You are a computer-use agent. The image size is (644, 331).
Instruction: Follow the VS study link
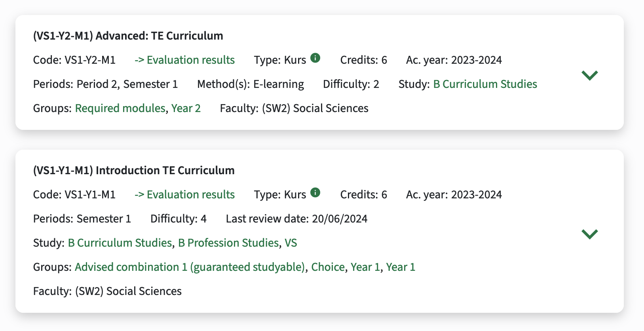pos(291,243)
